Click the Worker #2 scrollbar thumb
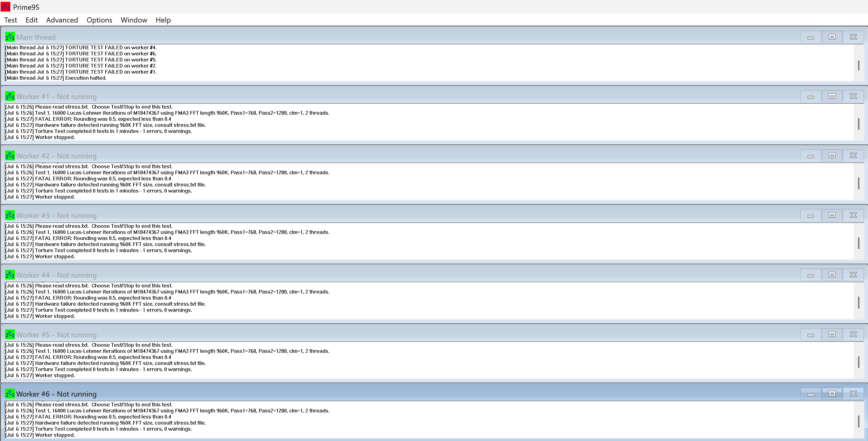 click(859, 183)
